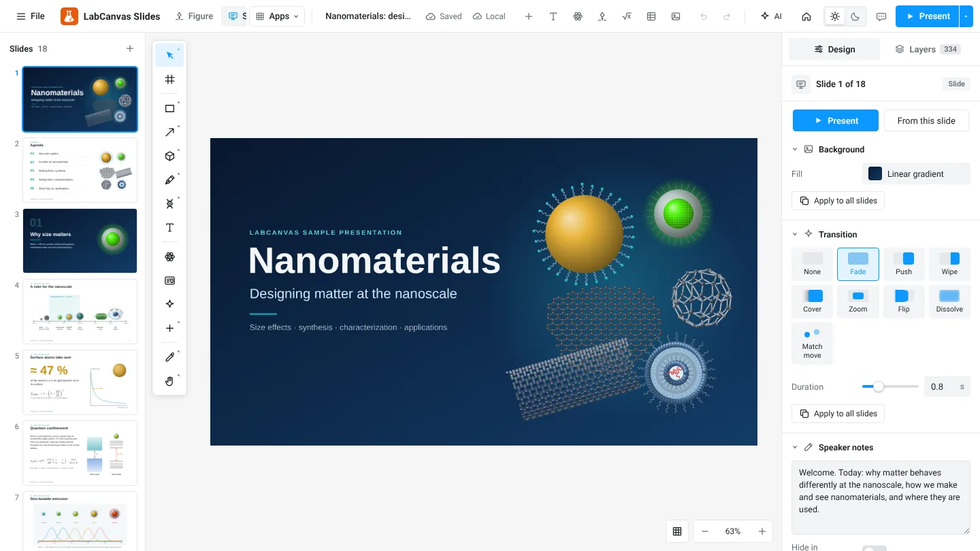
Task: Collapse the Transition section
Action: click(795, 234)
